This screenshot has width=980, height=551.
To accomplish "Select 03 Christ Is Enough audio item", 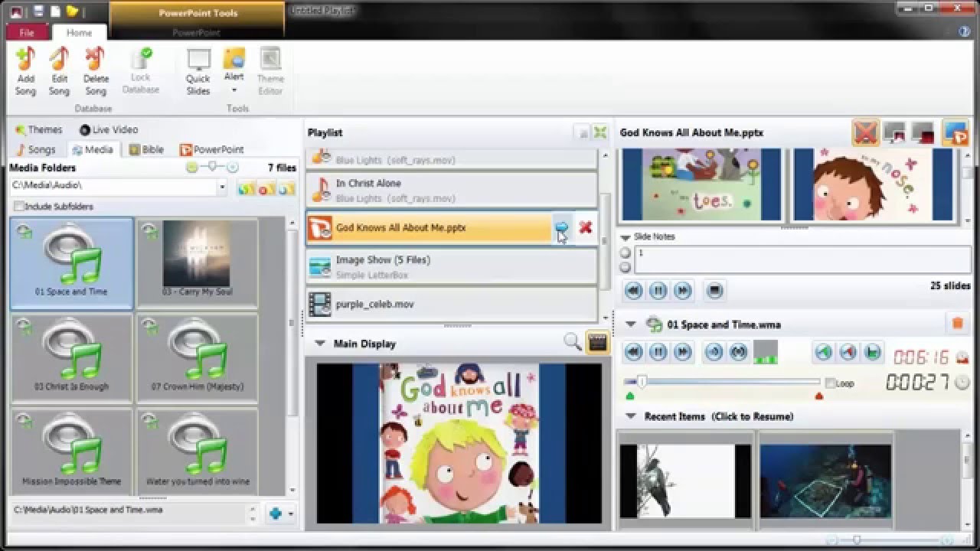I will coord(71,357).
